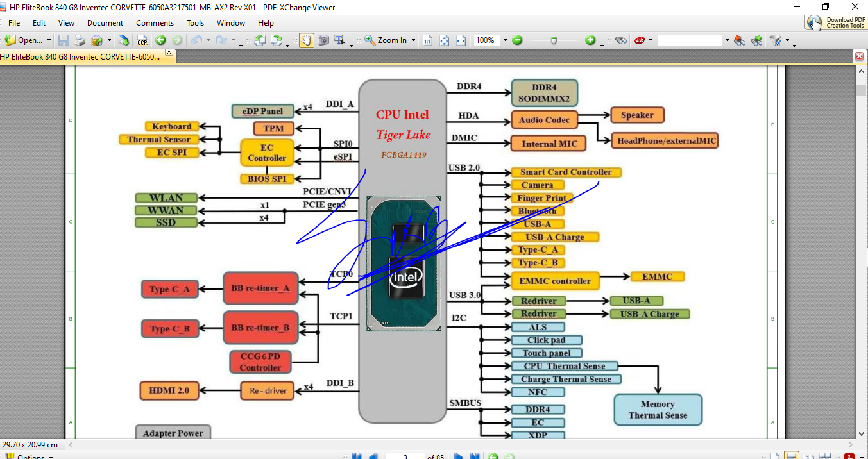Open the Document menu
The height and width of the screenshot is (459, 868).
[105, 23]
